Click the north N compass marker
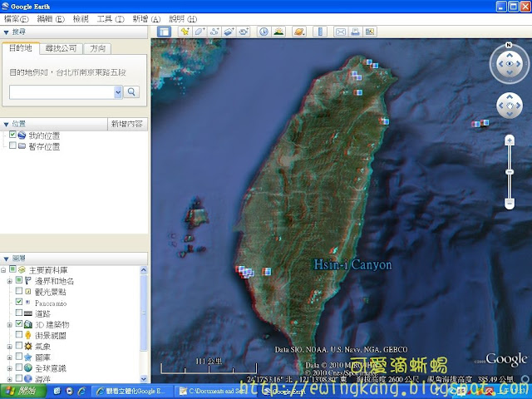The width and height of the screenshot is (532, 399). coord(508,45)
